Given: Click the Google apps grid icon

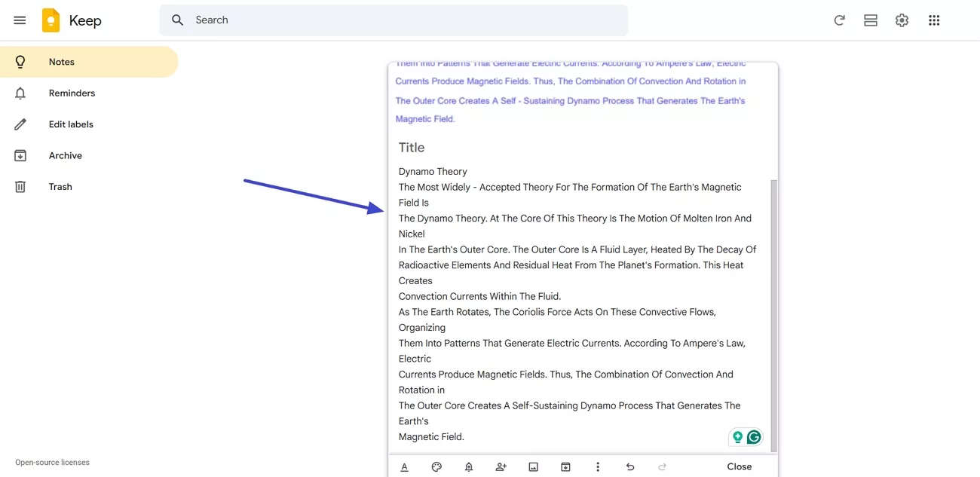Looking at the screenshot, I should (x=934, y=20).
